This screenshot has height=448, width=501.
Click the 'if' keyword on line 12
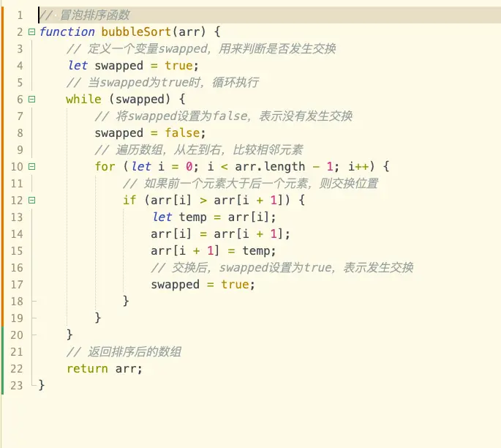tap(129, 200)
